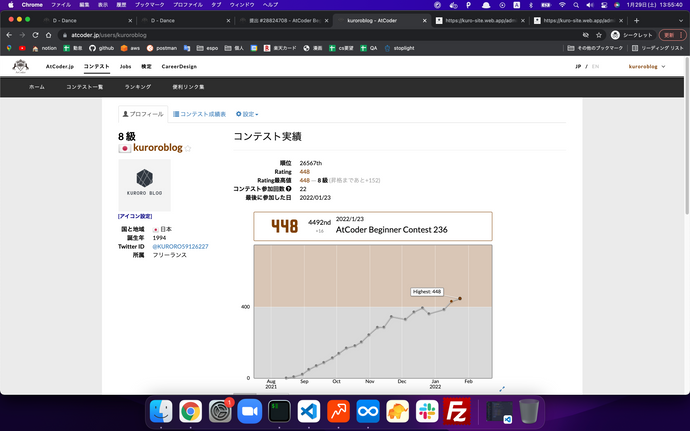This screenshot has height=431, width=690.
Task: Open FileZilla from the Dock
Action: click(x=456, y=412)
